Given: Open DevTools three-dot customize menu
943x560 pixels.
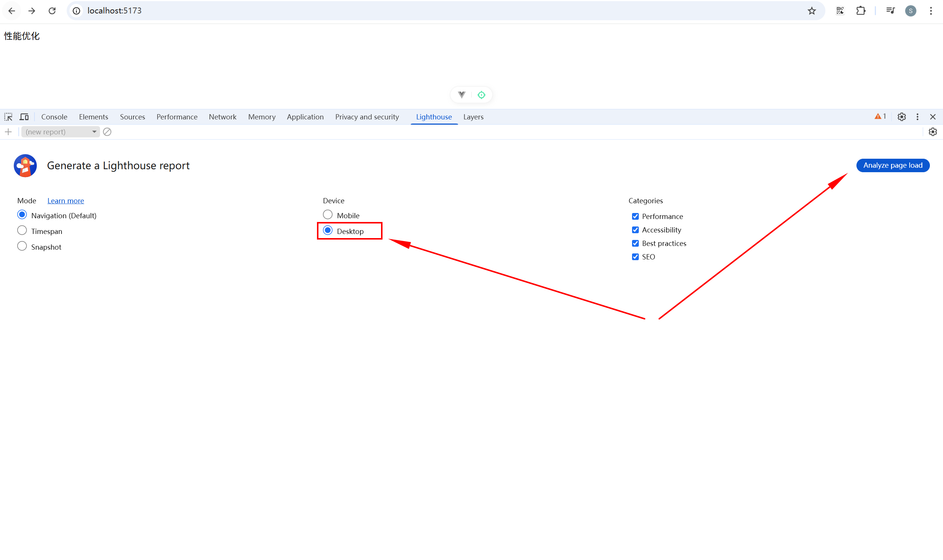Looking at the screenshot, I should (917, 117).
